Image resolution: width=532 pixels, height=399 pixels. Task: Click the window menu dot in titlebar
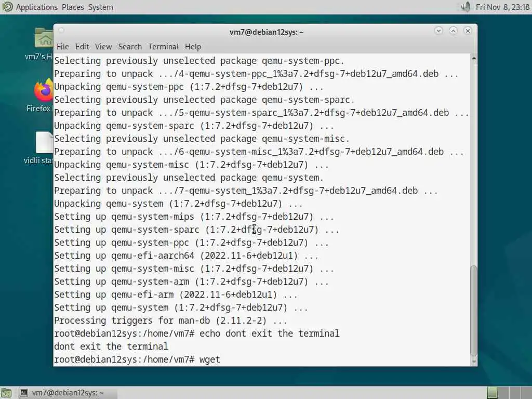61,31
